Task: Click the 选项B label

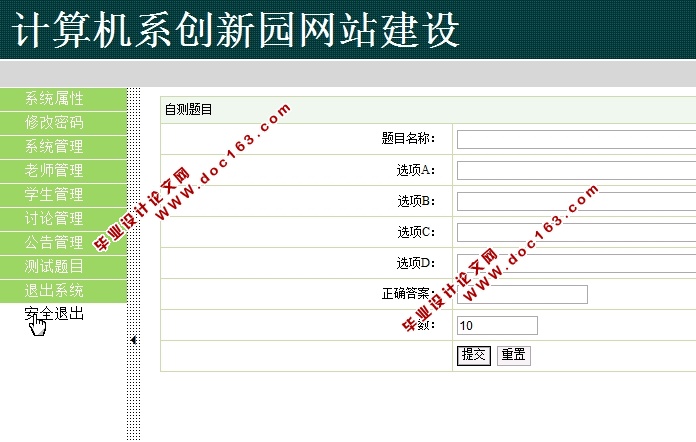Action: (x=416, y=201)
